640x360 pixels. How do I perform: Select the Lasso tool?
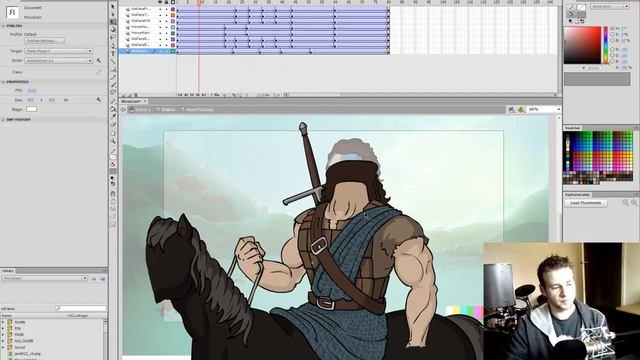(x=113, y=37)
